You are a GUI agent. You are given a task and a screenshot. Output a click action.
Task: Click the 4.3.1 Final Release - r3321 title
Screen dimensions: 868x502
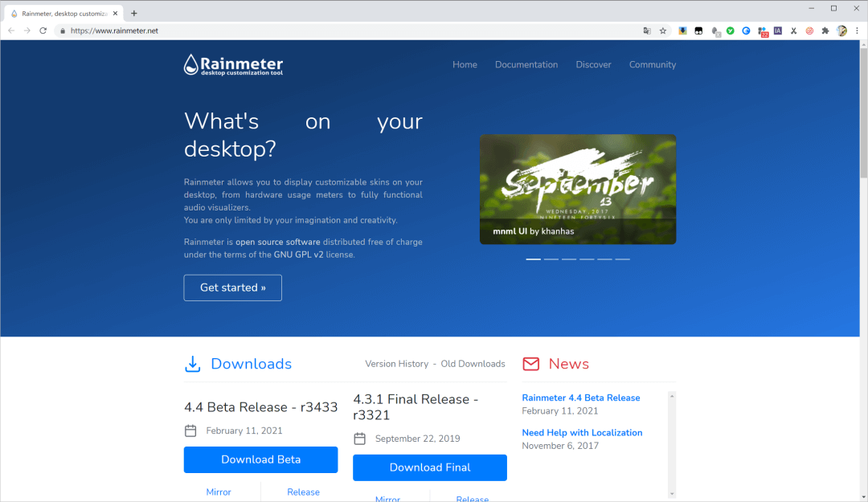point(416,406)
